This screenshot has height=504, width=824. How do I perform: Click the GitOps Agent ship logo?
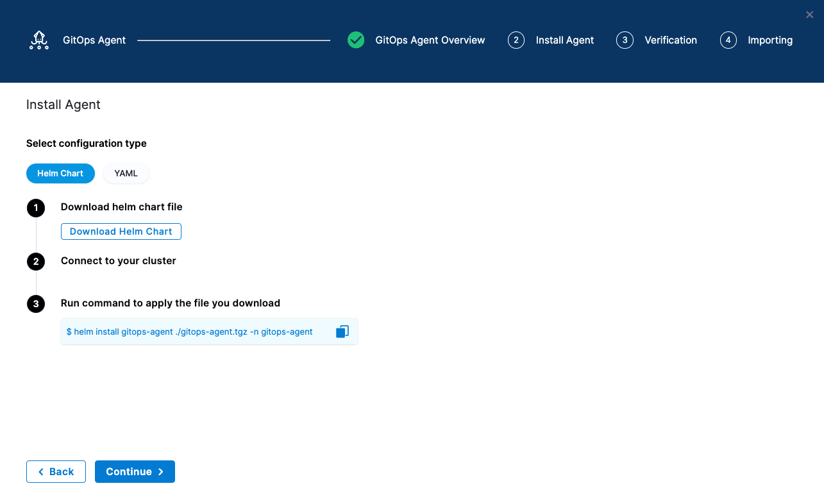click(38, 40)
